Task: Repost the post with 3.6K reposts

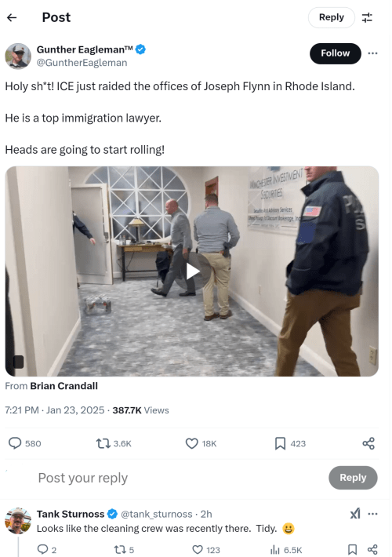Action: (103, 443)
